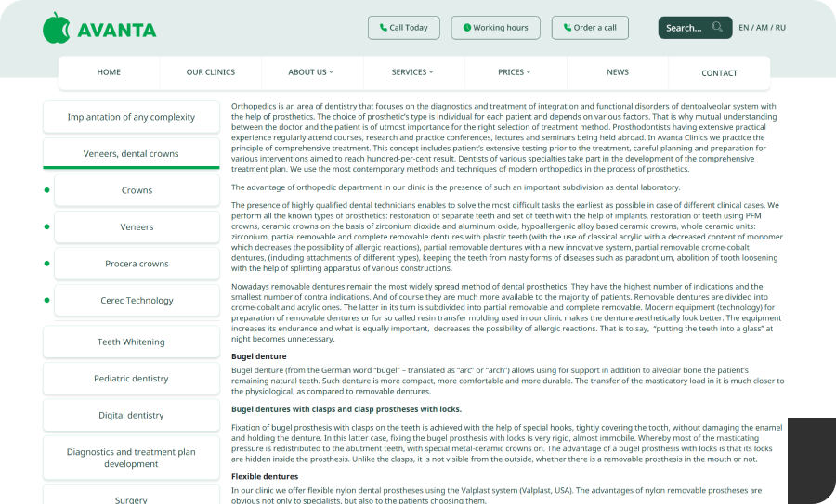Screen dimensions: 836x504
Task: Click the phone icon in Order a call
Action: pos(568,28)
